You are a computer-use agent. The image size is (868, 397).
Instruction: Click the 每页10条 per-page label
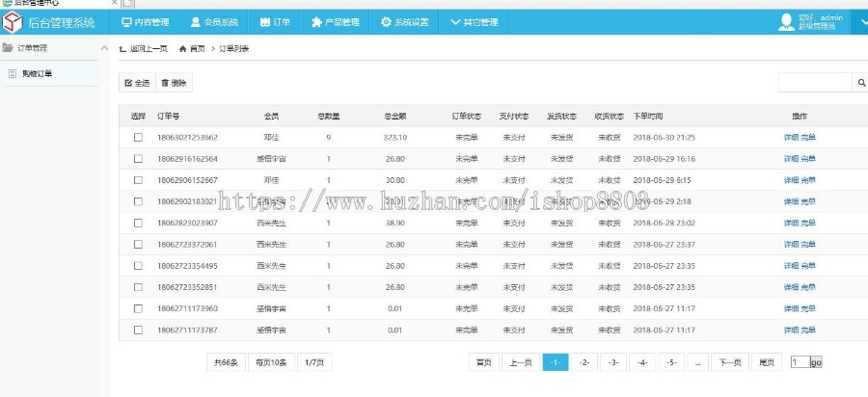pyautogui.click(x=271, y=362)
